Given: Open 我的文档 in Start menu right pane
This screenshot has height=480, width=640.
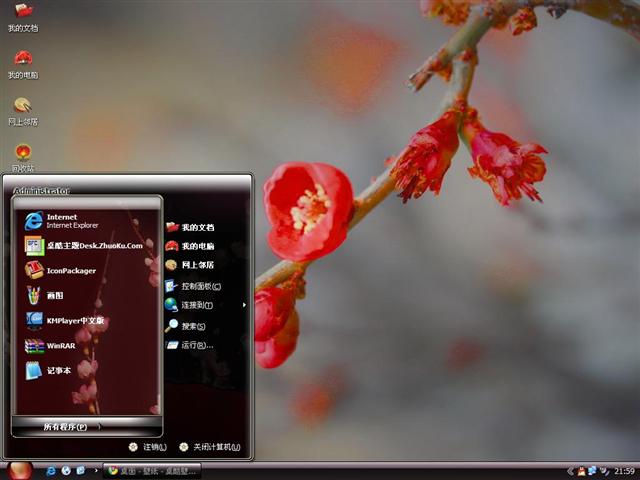Looking at the screenshot, I should pos(190,227).
